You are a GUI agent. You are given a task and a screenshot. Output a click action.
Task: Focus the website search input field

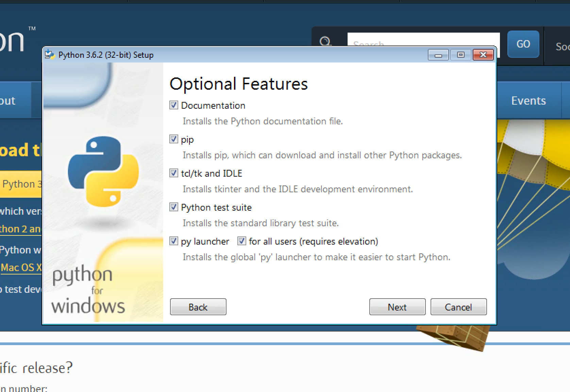pos(423,40)
